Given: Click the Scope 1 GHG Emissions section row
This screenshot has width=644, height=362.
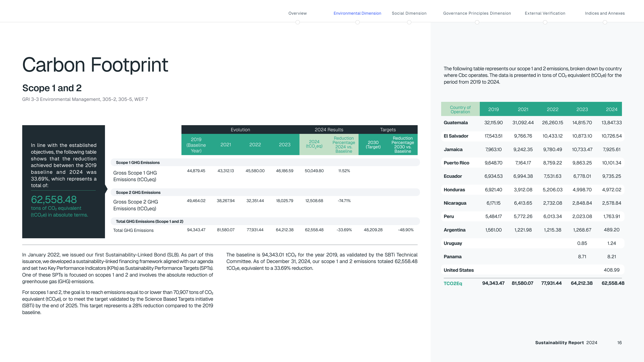Looking at the screenshot, I should point(265,162).
